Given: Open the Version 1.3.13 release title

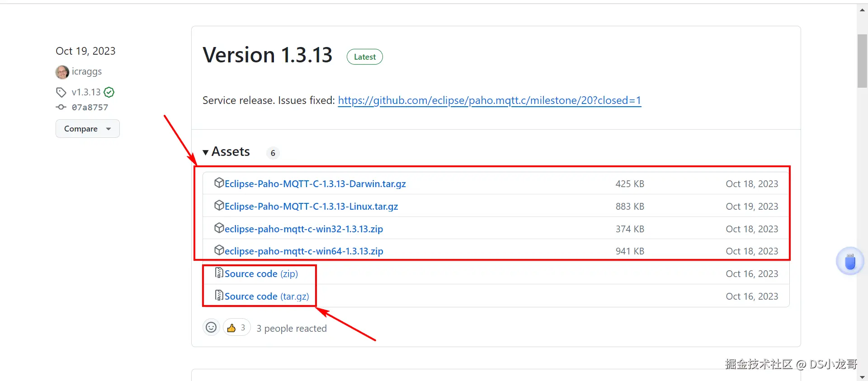Looking at the screenshot, I should [x=268, y=55].
